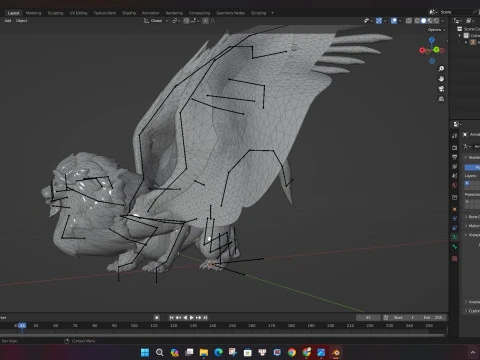
Task: Switch to the Modeling workspace tab
Action: 34,13
